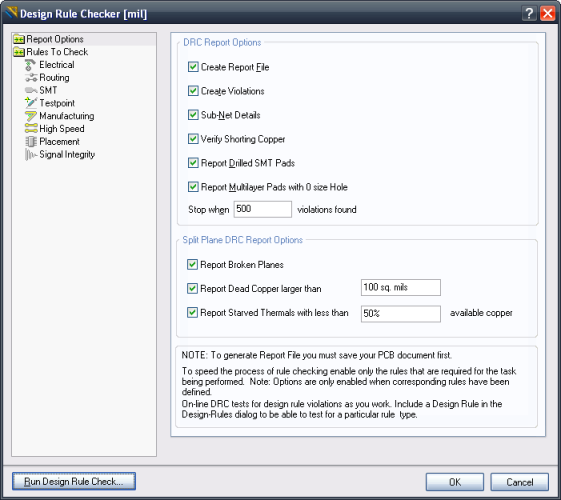The image size is (561, 500).
Task: Confirm dialog with OK button
Action: [x=455, y=482]
